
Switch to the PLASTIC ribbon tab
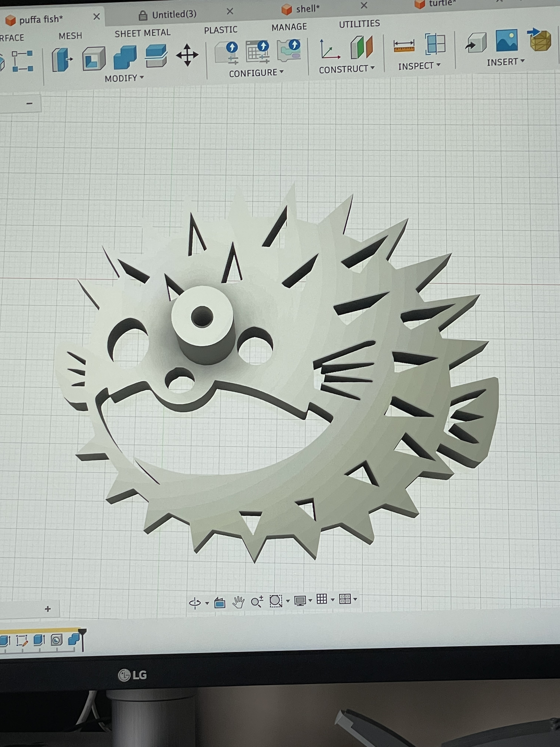(221, 30)
